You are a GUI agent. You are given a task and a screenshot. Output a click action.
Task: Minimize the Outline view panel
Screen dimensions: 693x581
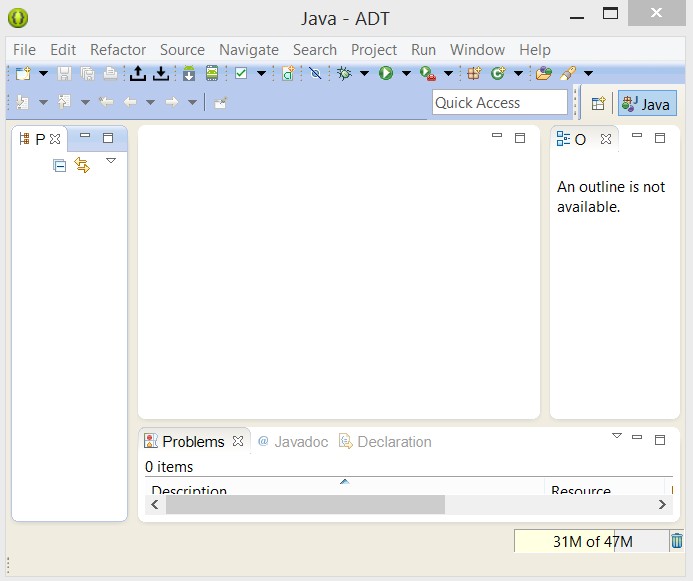tap(637, 138)
